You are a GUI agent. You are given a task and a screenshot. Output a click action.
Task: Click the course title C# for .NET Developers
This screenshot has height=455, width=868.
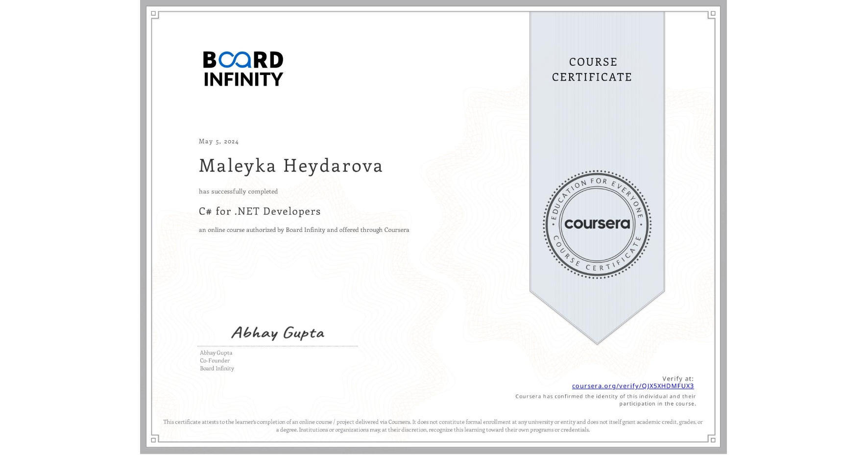coord(259,211)
